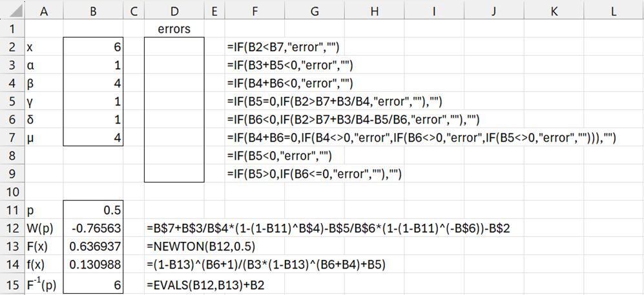Select cell showing -0.76563
Image resolution: width=644 pixels, height=295 pixels.
tap(93, 228)
